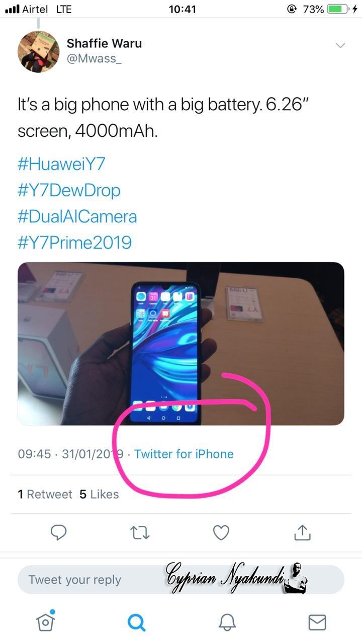This screenshot has width=362, height=644.
Task: Open the Messages envelope tab
Action: [317, 622]
